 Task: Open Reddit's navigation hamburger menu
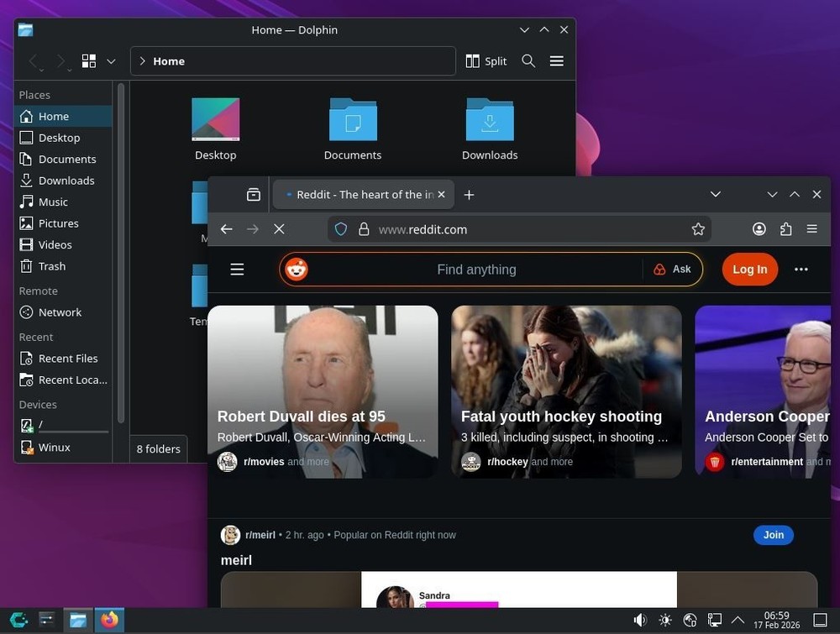tap(237, 269)
